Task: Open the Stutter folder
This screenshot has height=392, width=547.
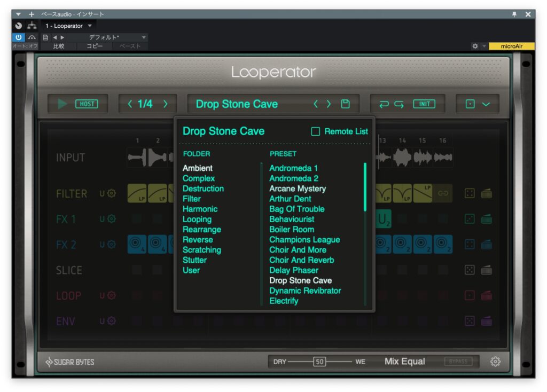Action: (194, 260)
